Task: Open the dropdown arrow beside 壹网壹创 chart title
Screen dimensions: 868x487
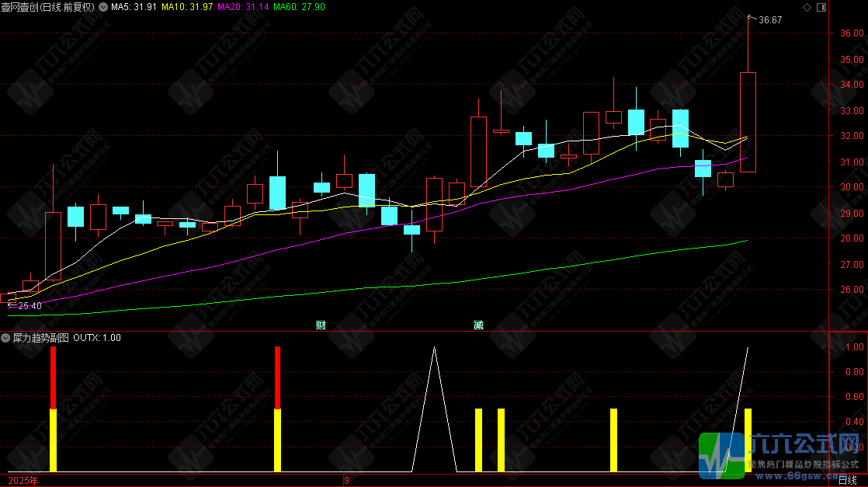Action: (103, 7)
